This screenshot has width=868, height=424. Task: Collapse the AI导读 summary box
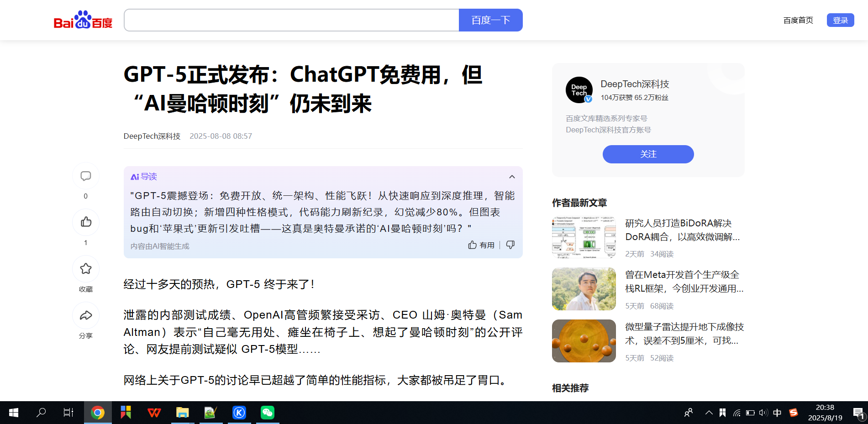click(x=512, y=177)
